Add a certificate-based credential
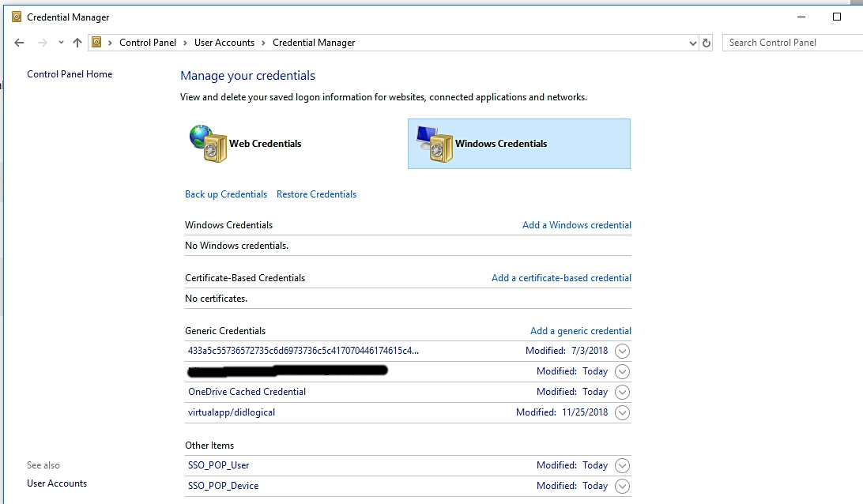 [x=561, y=278]
